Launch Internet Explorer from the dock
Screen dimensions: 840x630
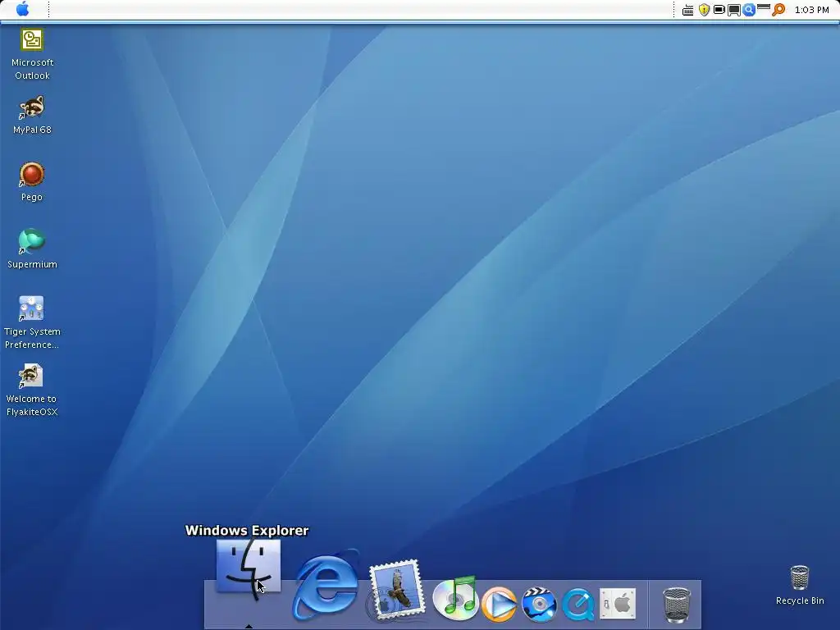click(x=326, y=586)
